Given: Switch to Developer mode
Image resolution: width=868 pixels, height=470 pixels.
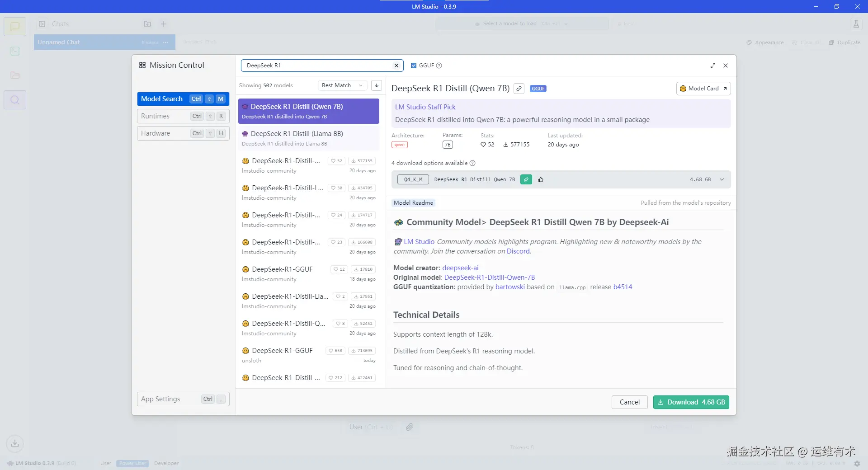Looking at the screenshot, I should point(166,463).
